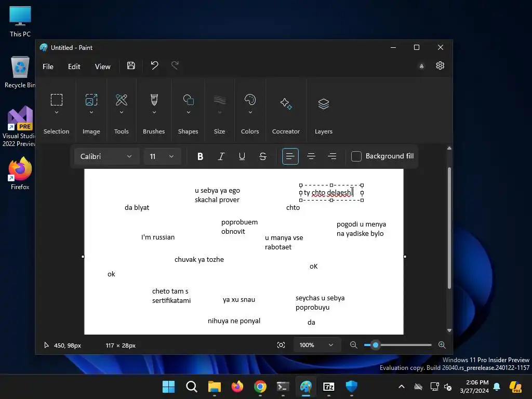Screen dimensions: 532x399
Task: Open the Windows Start menu
Action: pos(169,387)
